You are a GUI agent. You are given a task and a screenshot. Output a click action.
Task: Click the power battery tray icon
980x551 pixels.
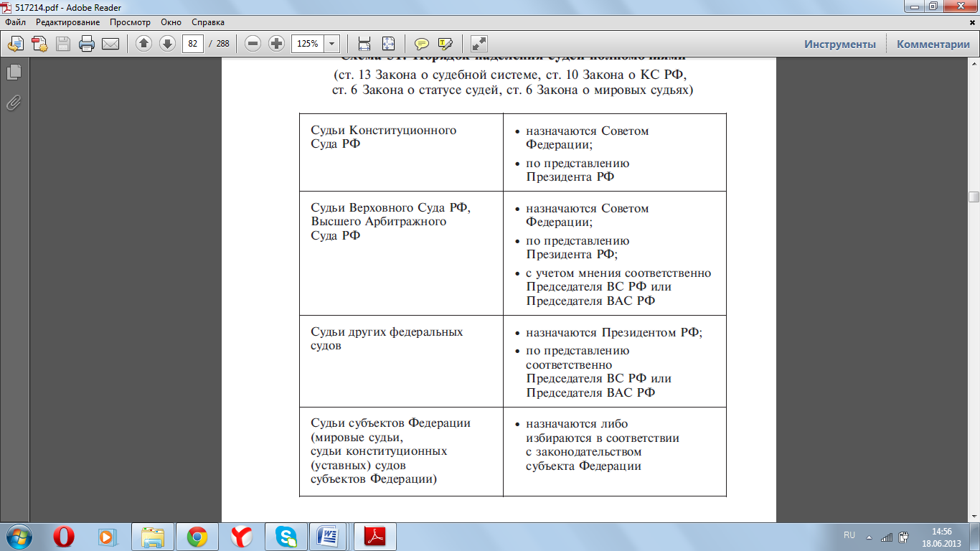coord(904,537)
